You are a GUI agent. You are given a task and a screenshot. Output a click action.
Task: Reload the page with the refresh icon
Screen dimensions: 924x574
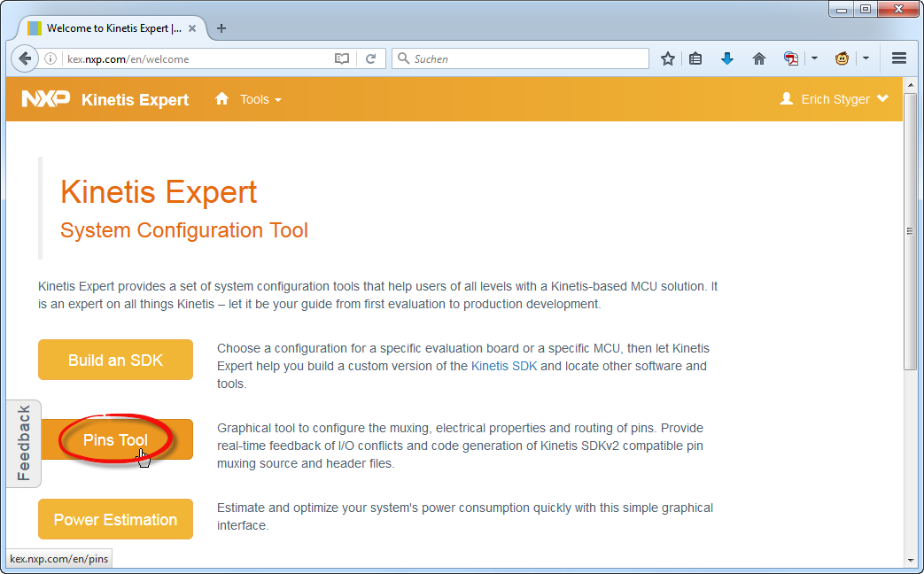[370, 59]
